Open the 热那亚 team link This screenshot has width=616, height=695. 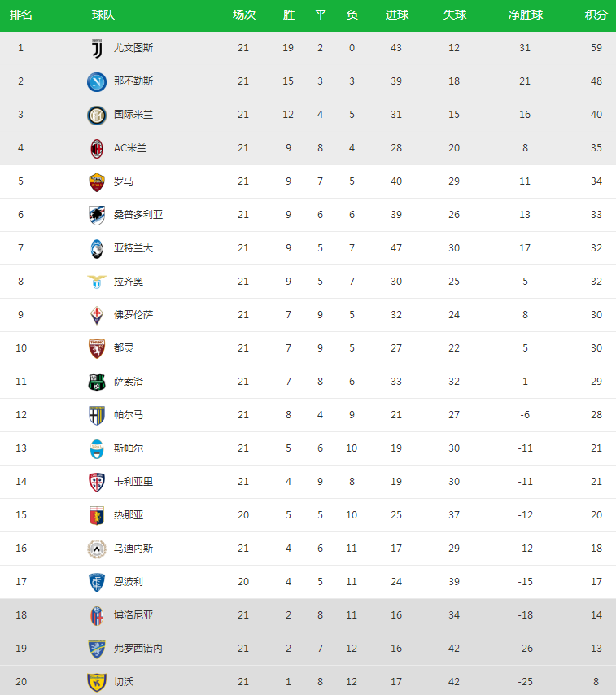point(129,515)
